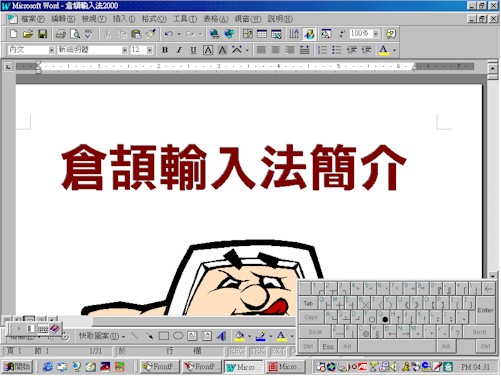The width and height of the screenshot is (501, 376).
Task: Insert WordArt with the blue A icon
Action: pos(221,336)
